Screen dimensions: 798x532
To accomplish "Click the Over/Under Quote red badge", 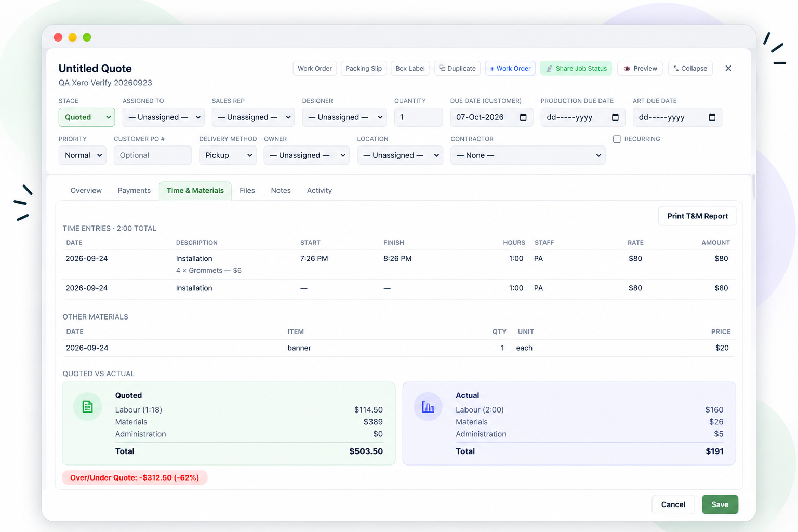I will [135, 478].
